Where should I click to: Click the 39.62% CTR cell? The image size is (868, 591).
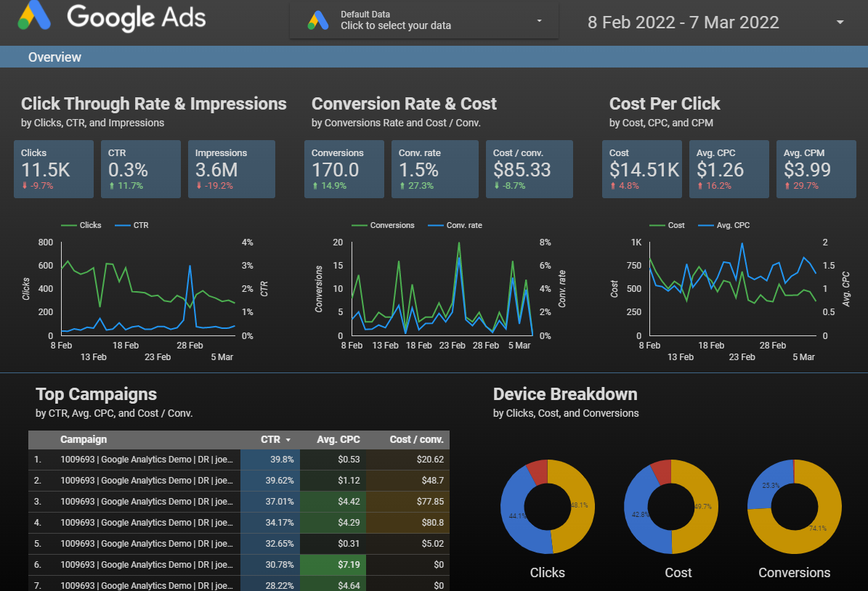[x=270, y=481]
